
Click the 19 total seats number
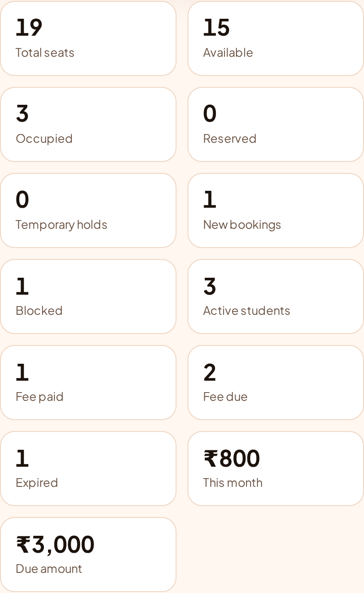coord(29,27)
